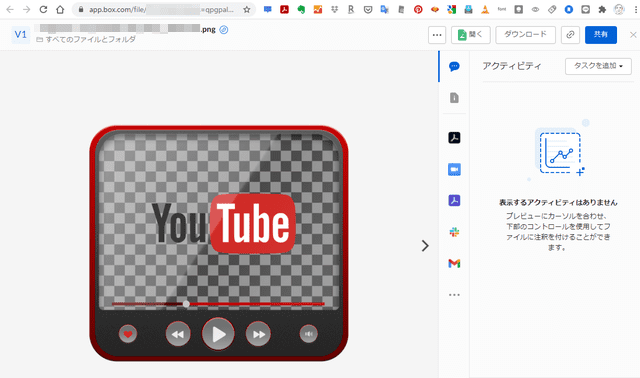This screenshot has height=378, width=640.
Task: Navigate back in the browser
Action: [x=10, y=9]
